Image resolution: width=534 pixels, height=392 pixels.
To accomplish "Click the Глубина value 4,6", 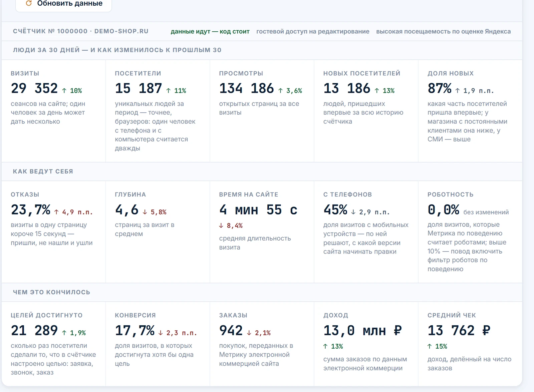I will click(126, 210).
